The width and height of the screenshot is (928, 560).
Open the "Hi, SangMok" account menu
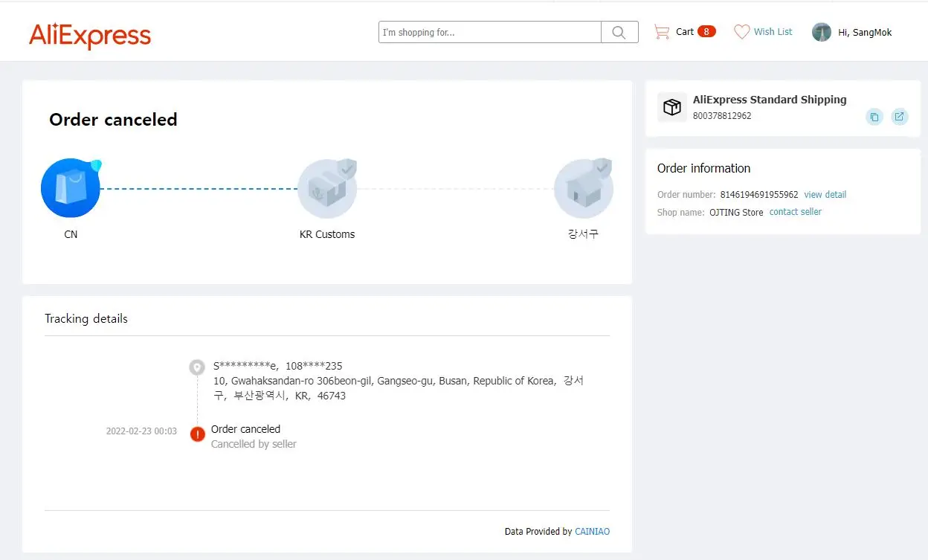tap(865, 33)
